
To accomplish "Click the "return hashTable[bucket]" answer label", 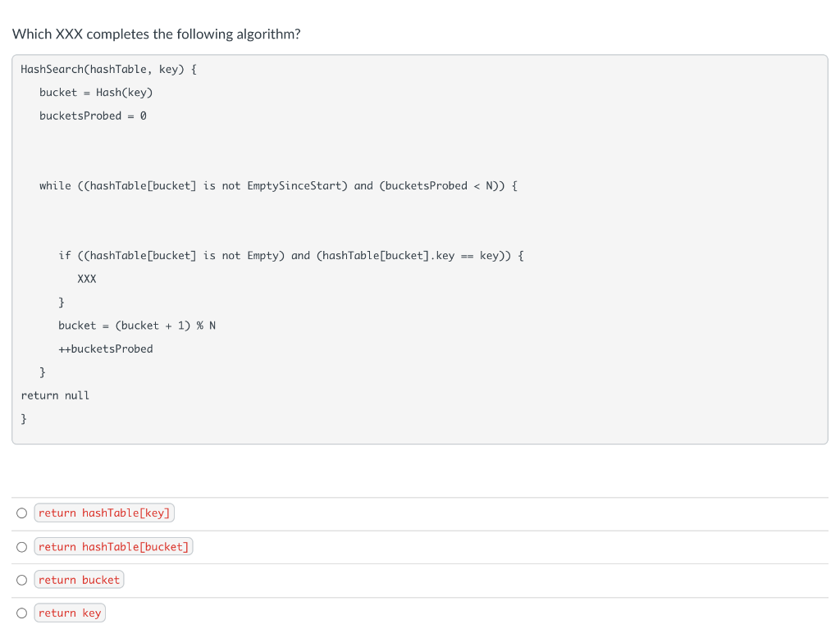I will (x=113, y=546).
